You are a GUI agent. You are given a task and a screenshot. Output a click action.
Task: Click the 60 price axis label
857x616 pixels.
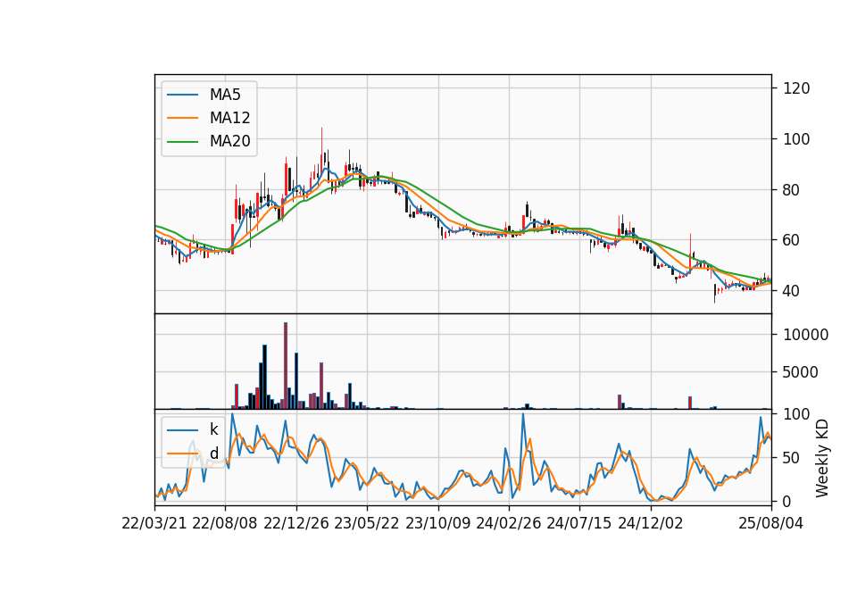point(792,240)
